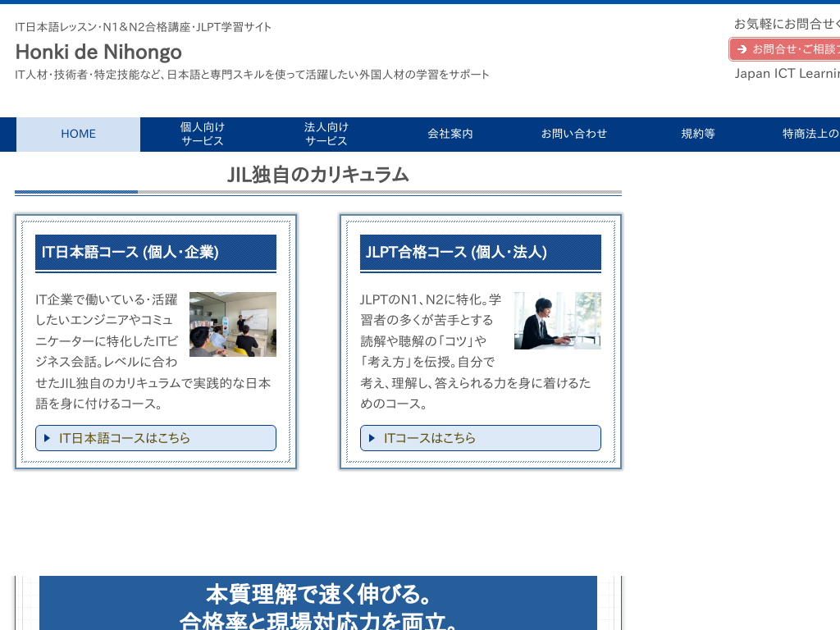Open the 法人向けサービス menu
This screenshot has height=630, width=840.
[326, 134]
